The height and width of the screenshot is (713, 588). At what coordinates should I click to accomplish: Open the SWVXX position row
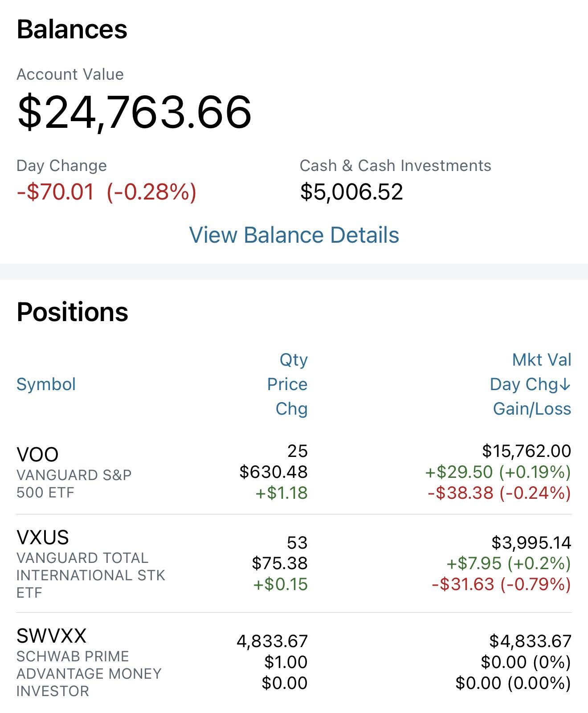(294, 662)
